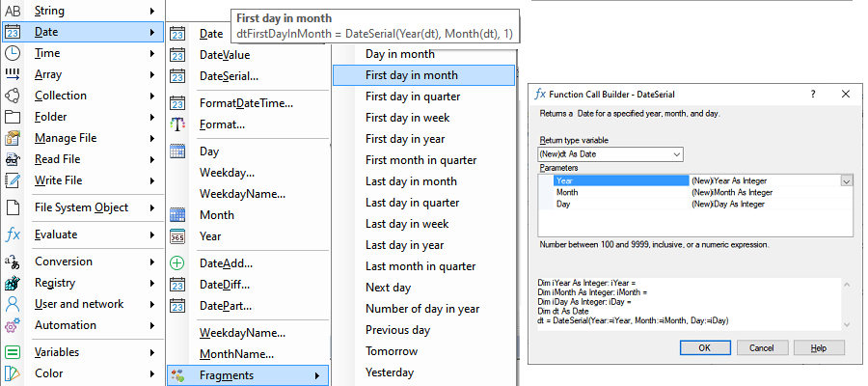The image size is (868, 386).
Task: Click the Evaluate fx icon
Action: tap(13, 234)
